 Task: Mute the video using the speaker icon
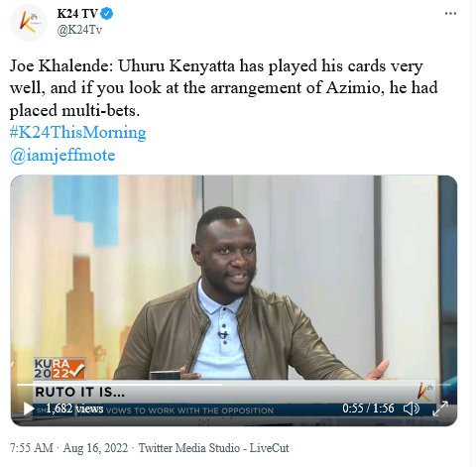[412, 409]
